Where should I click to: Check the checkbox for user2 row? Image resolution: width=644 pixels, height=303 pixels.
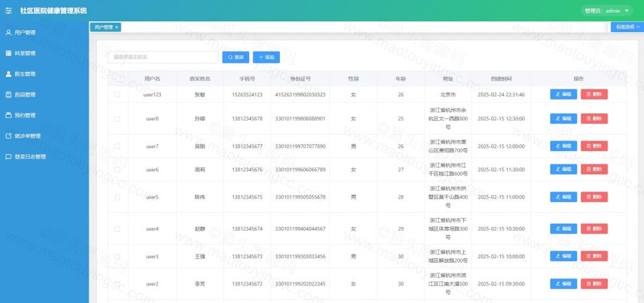[118, 284]
